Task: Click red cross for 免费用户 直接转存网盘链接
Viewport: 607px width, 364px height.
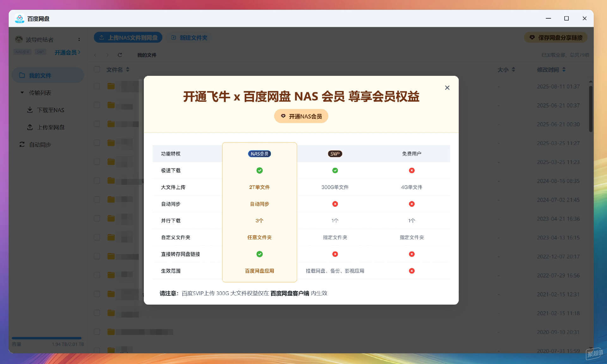Action: (x=412, y=254)
